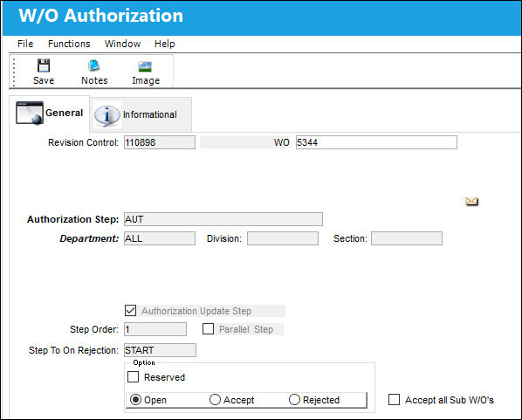This screenshot has height=420, width=522.
Task: Click the Save floppy disk icon
Action: pyautogui.click(x=44, y=65)
